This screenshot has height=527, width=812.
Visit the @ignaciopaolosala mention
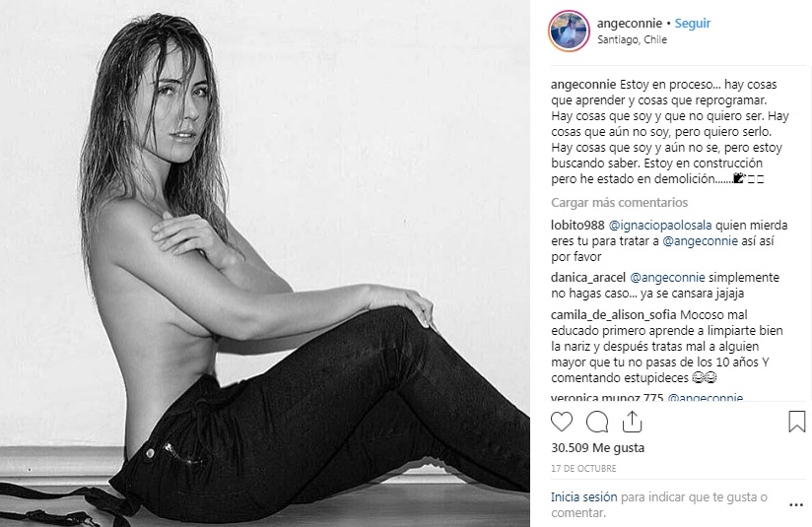[660, 226]
